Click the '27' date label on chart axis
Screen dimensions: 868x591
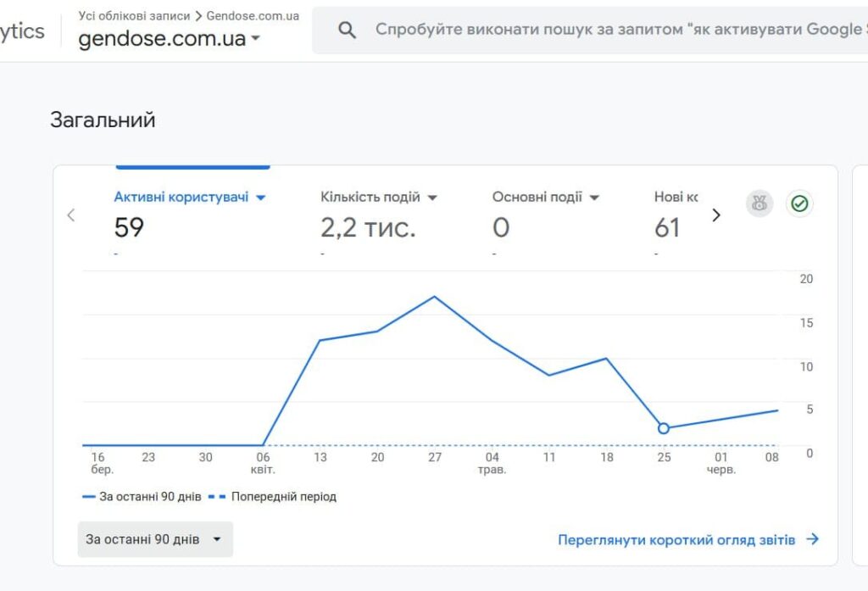(x=435, y=457)
